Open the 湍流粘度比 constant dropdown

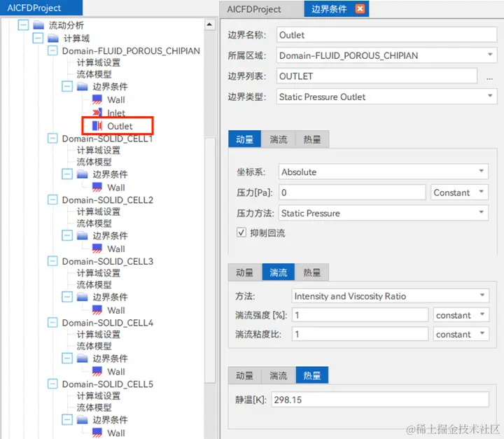click(482, 333)
